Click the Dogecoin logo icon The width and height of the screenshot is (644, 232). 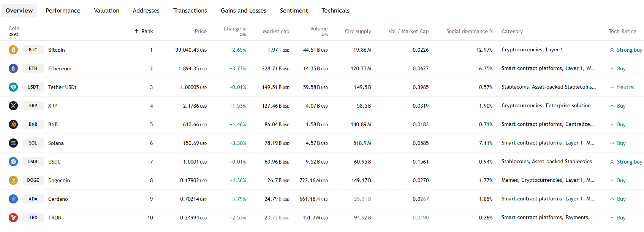click(x=13, y=180)
